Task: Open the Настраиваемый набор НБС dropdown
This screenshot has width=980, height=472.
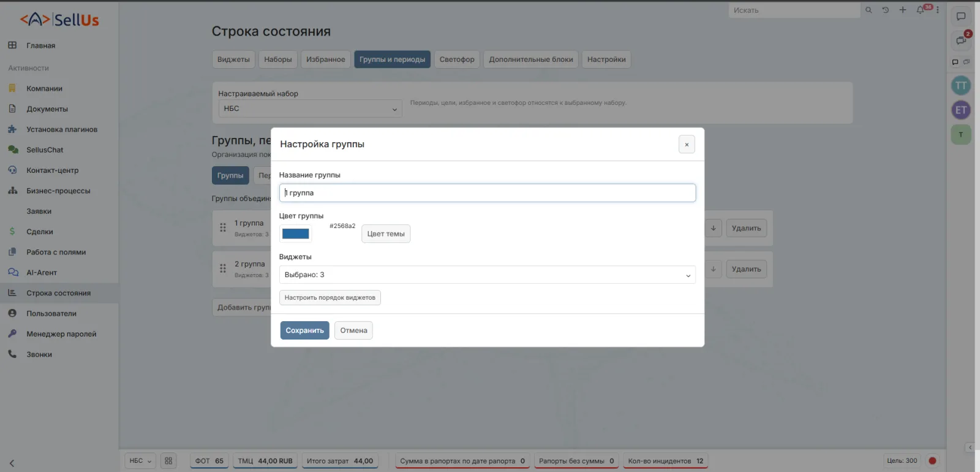Action: (310, 108)
